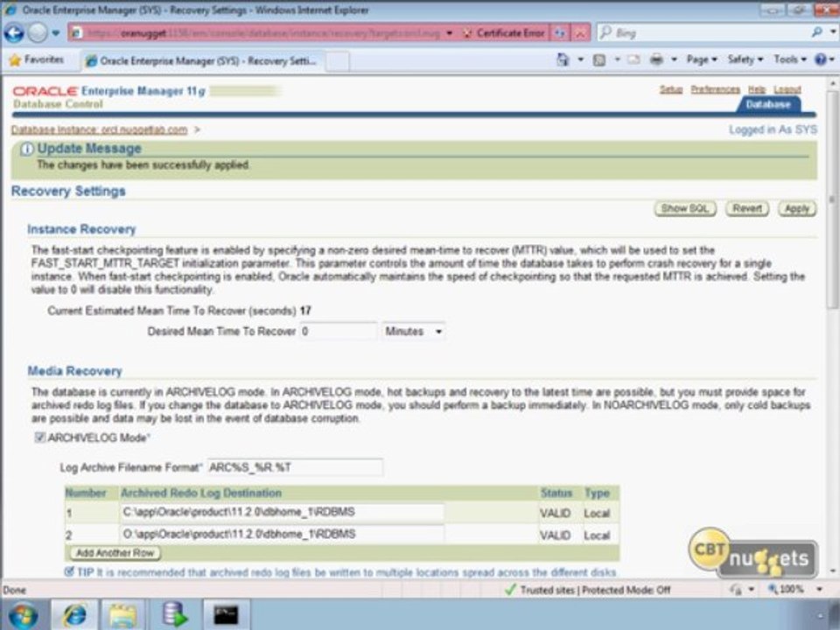Select the Database tab
The width and height of the screenshot is (840, 630).
768,104
